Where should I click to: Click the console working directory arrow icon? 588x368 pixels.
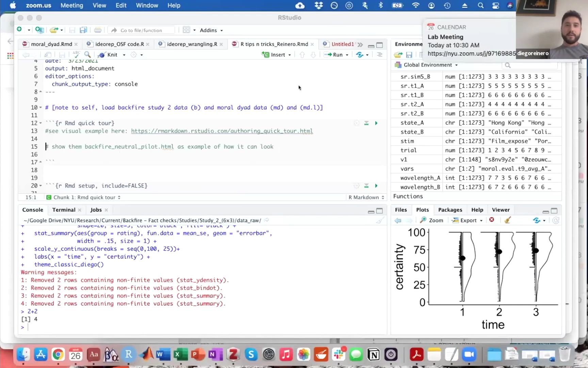click(x=266, y=220)
